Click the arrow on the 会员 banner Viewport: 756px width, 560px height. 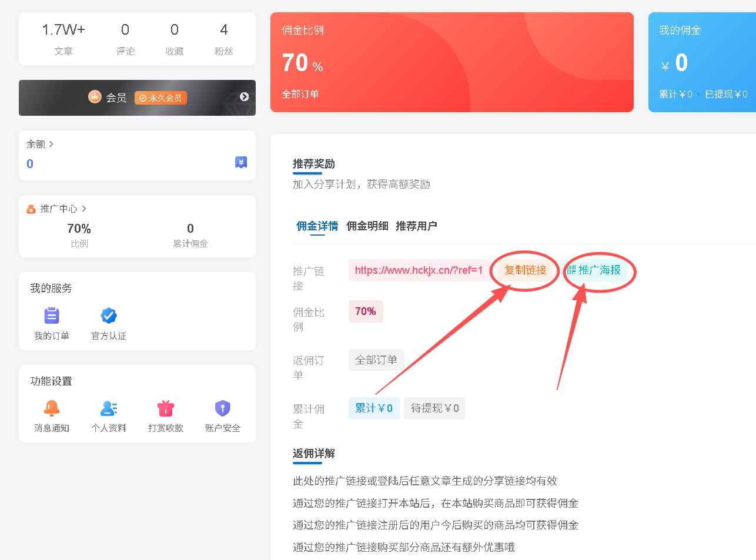coord(244,96)
